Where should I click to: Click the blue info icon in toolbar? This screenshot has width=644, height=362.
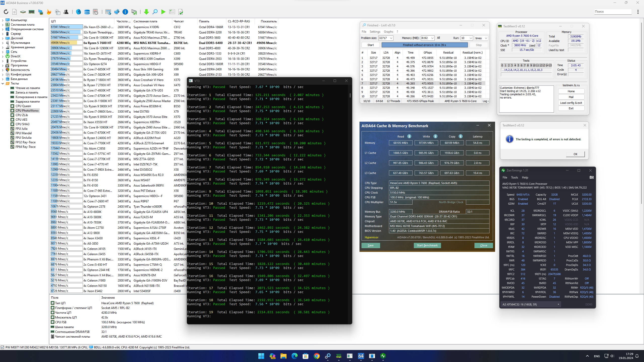click(x=125, y=12)
